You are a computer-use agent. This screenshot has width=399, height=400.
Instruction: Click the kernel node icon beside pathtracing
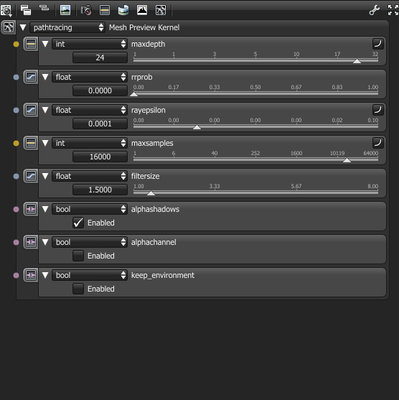8,27
